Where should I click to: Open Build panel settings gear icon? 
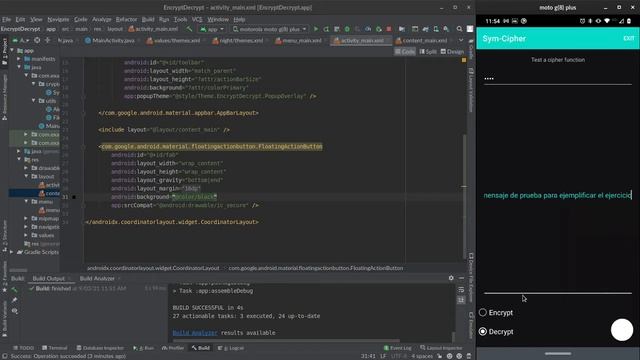(451, 278)
